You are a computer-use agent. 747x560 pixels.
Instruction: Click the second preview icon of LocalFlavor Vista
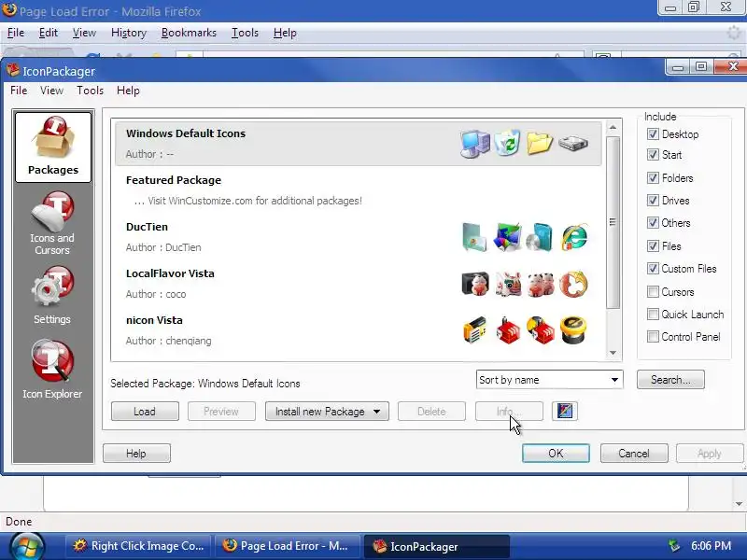pos(508,284)
